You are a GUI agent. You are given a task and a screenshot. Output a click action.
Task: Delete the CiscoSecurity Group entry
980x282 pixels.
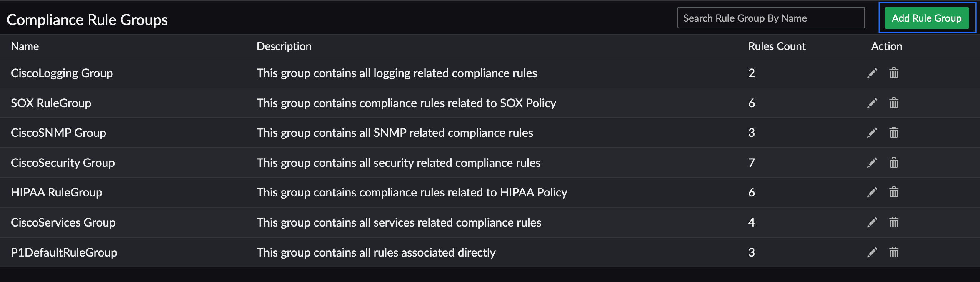coord(894,163)
